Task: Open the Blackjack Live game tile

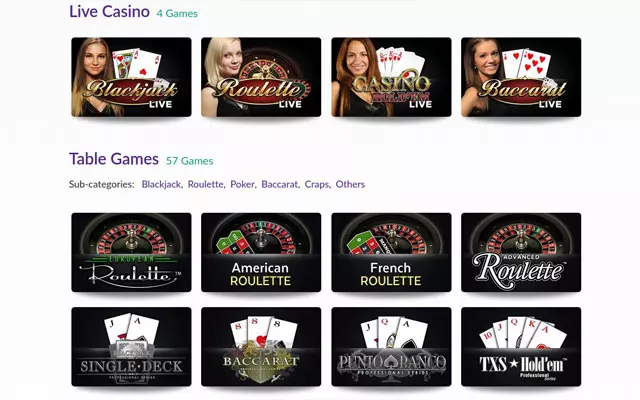Action: coord(131,77)
